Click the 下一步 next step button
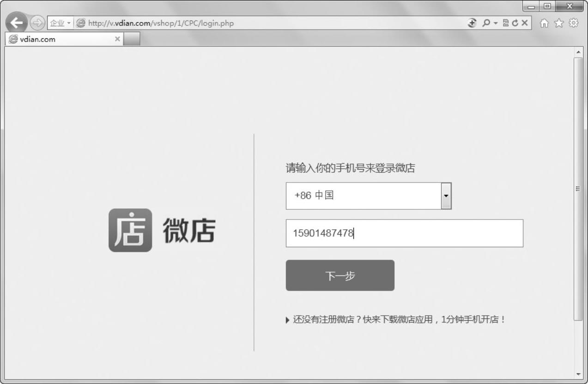588x384 pixels. (340, 275)
